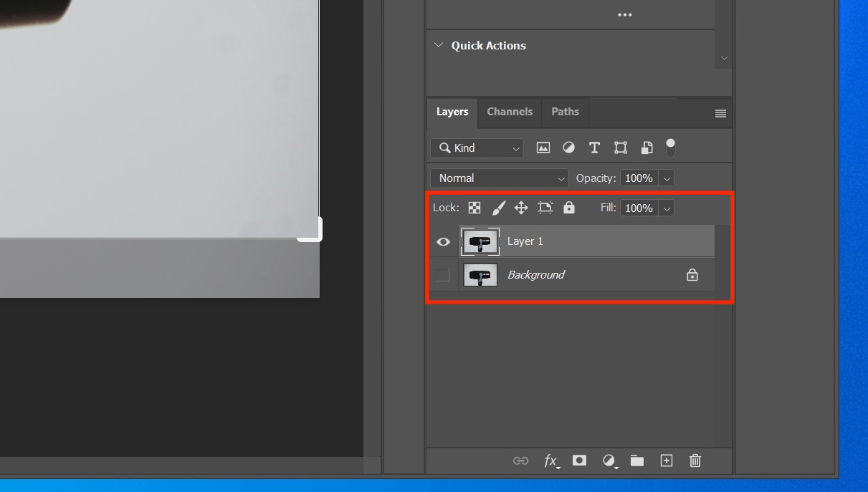Switch to the Channels tab

pyautogui.click(x=510, y=112)
